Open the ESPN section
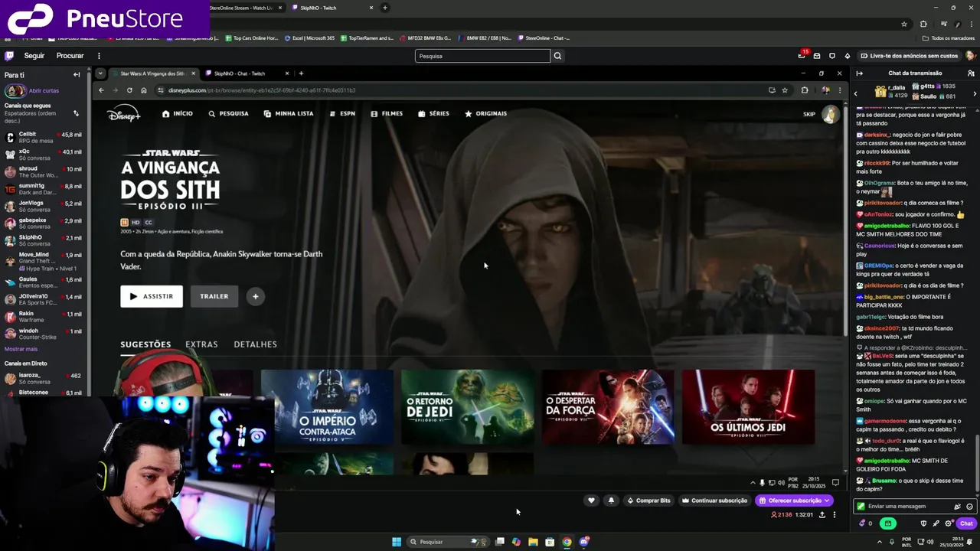Image resolution: width=980 pixels, height=551 pixels. pyautogui.click(x=342, y=113)
